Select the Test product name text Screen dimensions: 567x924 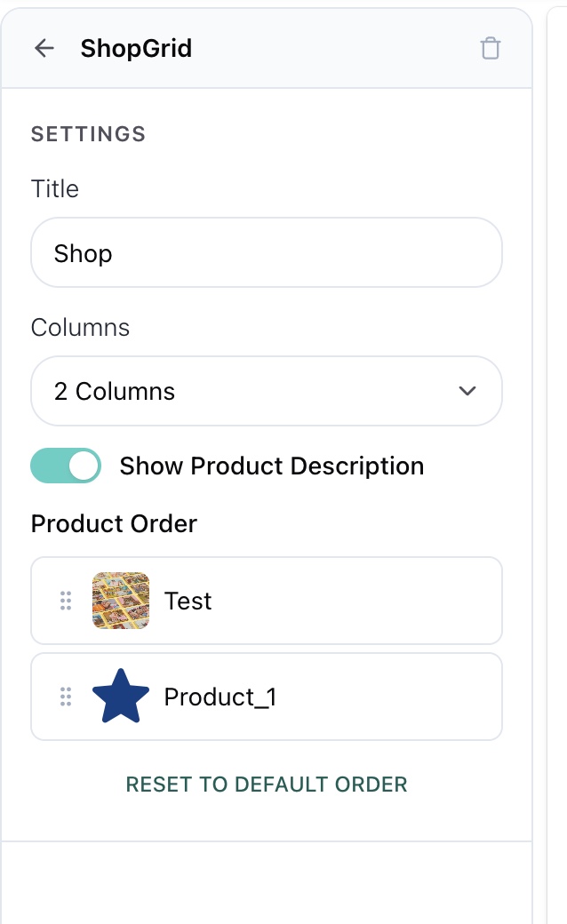[188, 601]
